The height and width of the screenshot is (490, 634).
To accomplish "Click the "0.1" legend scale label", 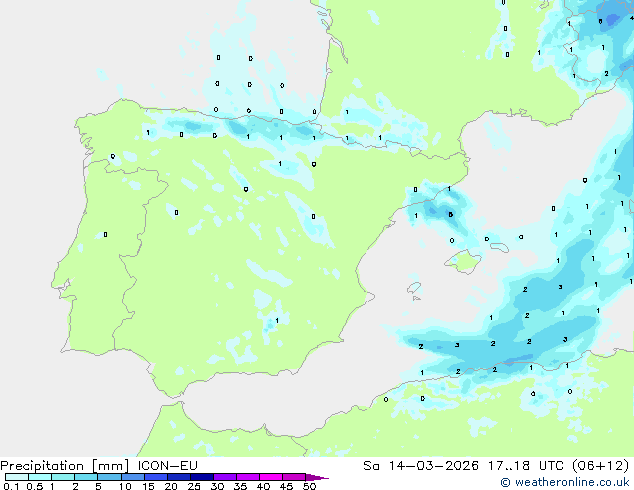I will (x=11, y=486).
